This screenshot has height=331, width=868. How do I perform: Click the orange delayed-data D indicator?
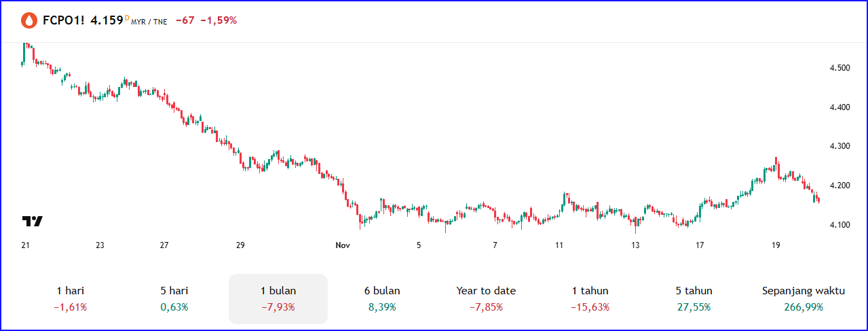pyautogui.click(x=126, y=18)
